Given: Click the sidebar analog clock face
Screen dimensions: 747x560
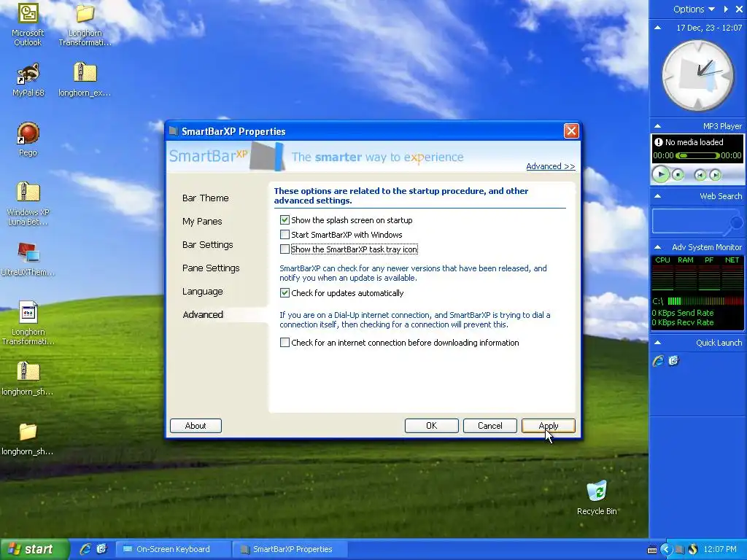Looking at the screenshot, I should 698,75.
